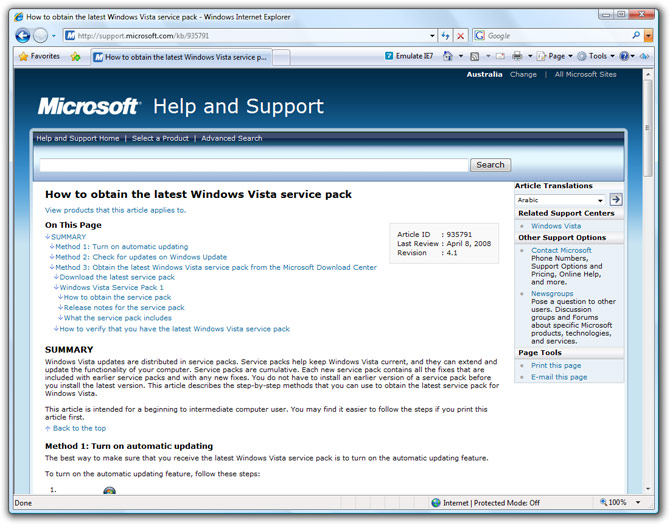
Task: Open View products this article applies to
Action: 115,210
